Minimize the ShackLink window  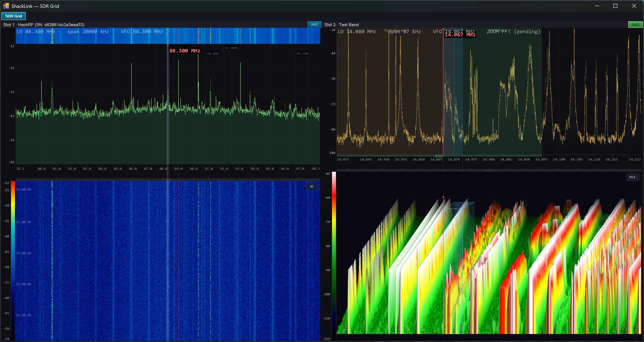pos(597,6)
